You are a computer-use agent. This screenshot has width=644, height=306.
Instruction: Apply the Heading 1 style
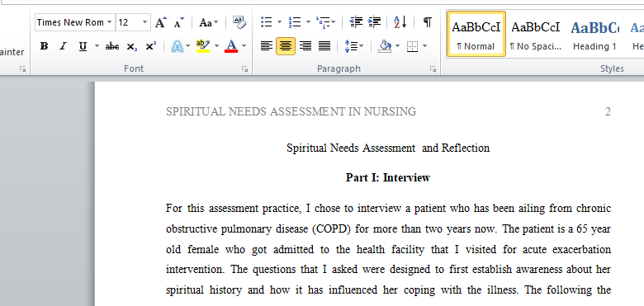click(594, 34)
